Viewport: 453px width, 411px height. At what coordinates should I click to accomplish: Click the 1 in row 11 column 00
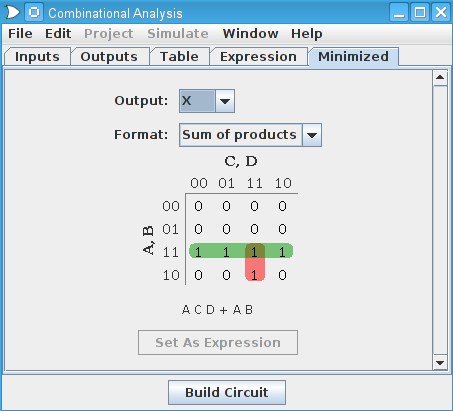(x=198, y=252)
